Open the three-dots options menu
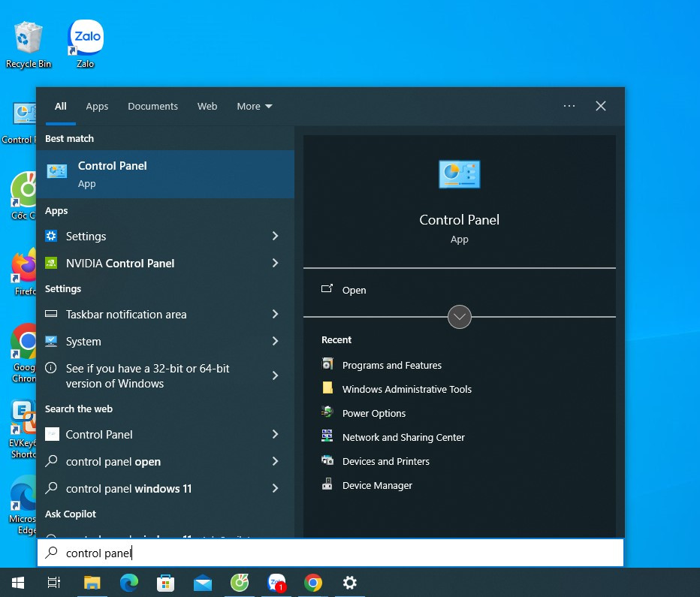The image size is (700, 597). tap(569, 106)
